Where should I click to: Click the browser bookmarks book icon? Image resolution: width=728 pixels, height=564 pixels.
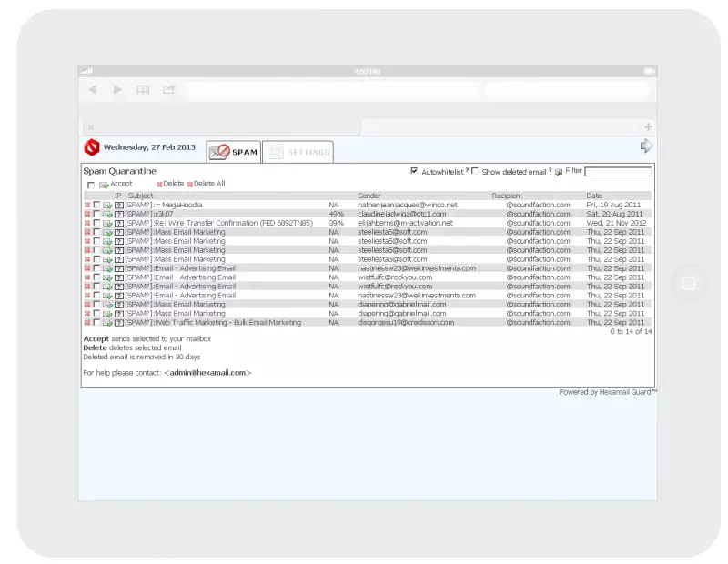pos(143,89)
